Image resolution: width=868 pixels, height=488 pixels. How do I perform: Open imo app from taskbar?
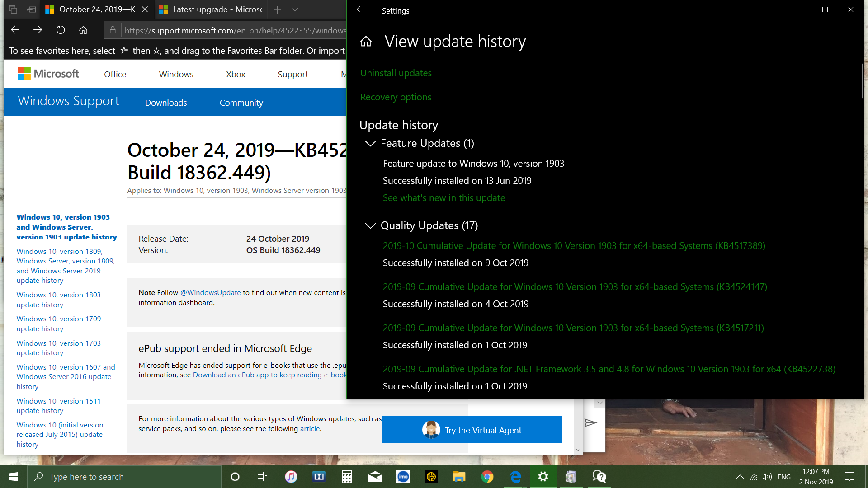403,477
